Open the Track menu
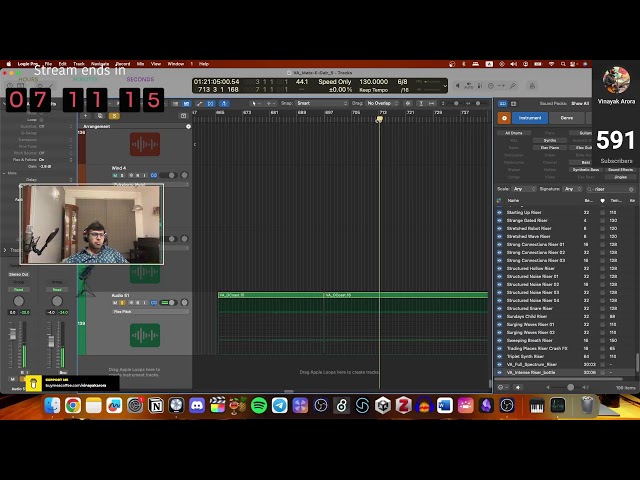This screenshot has width=640, height=480. (x=79, y=64)
